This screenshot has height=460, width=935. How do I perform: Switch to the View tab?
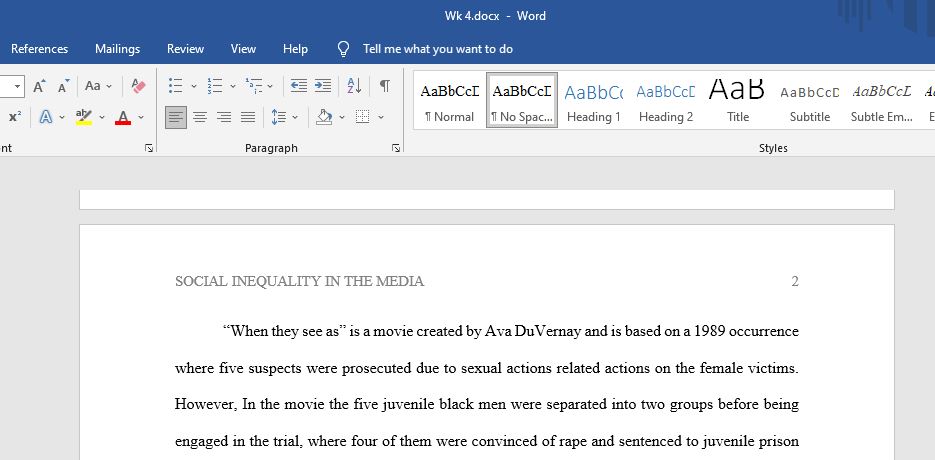coord(243,49)
